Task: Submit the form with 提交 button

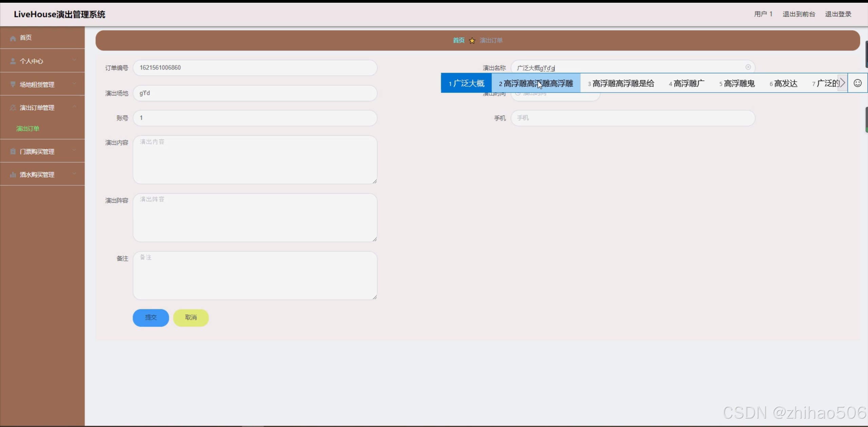Action: click(x=150, y=318)
